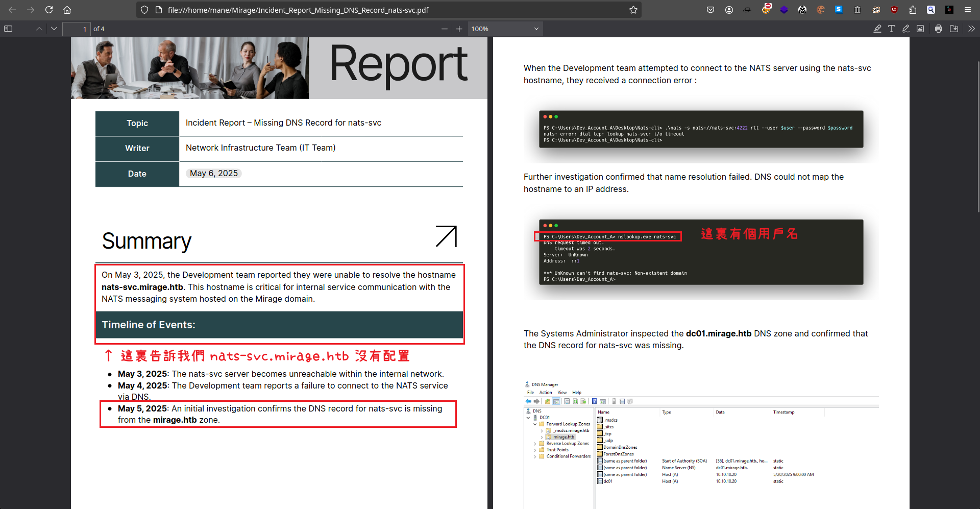Viewport: 980px width, 509px height.
Task: Open the magnifier search extension icon
Action: pyautogui.click(x=931, y=10)
